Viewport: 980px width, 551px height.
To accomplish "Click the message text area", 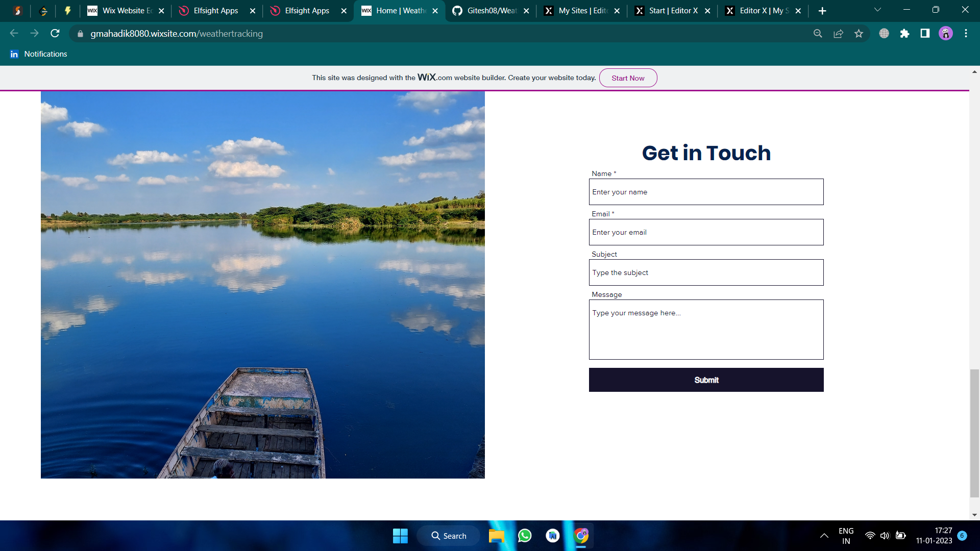I will 706,330.
